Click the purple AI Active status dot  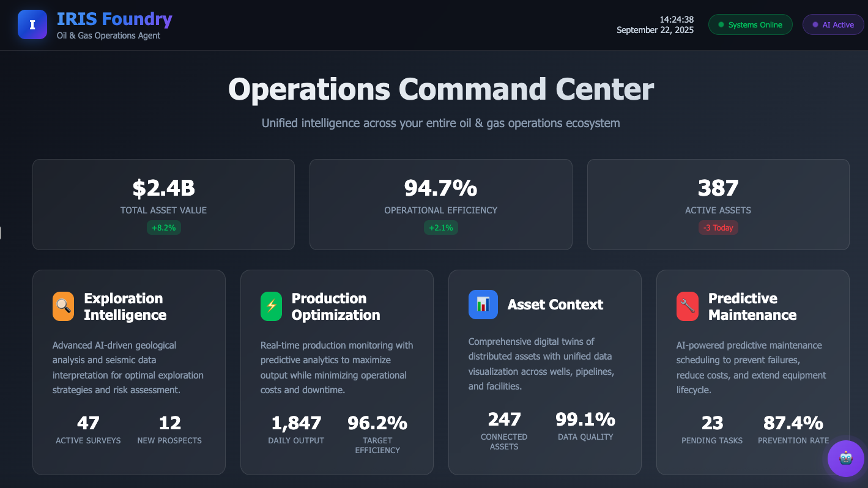pyautogui.click(x=815, y=25)
